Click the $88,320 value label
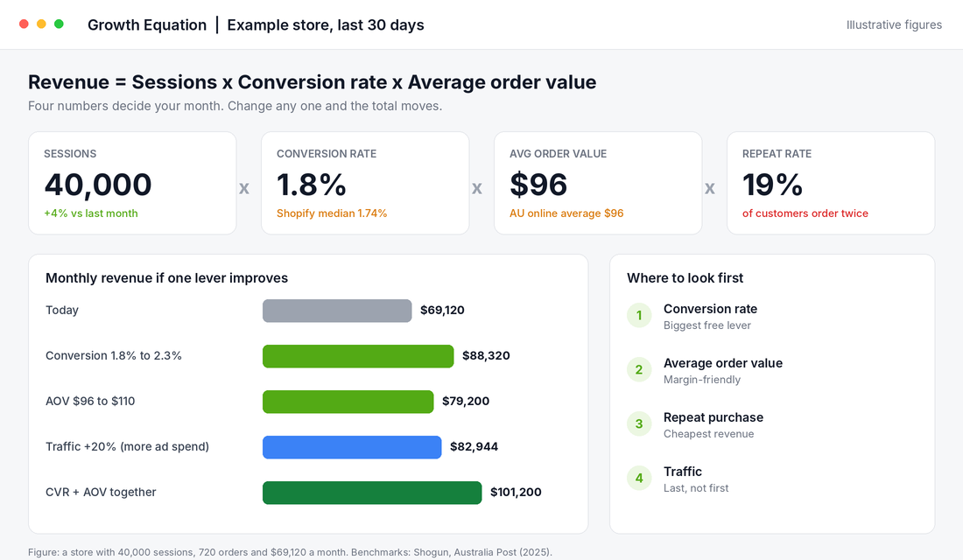The image size is (963, 560). pos(486,356)
